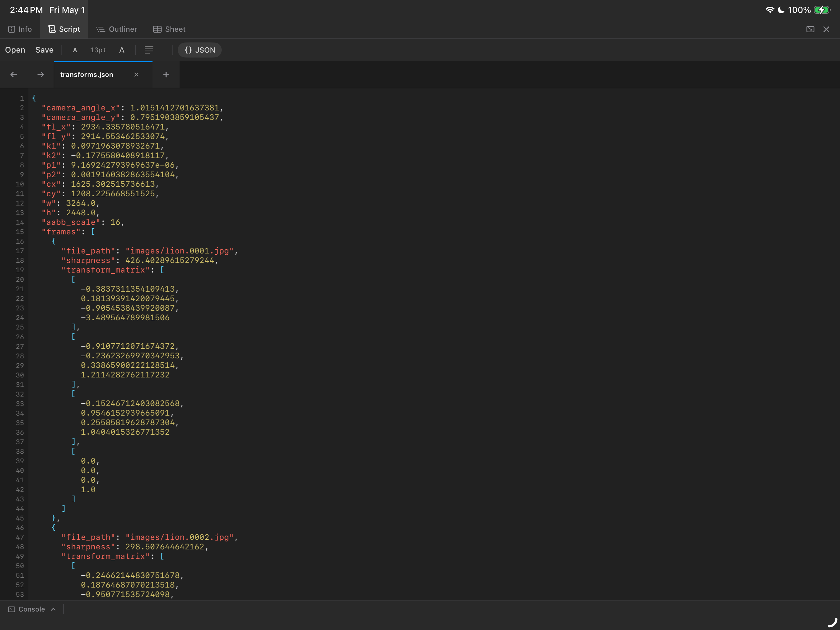Open the Outliner tab

(117, 29)
